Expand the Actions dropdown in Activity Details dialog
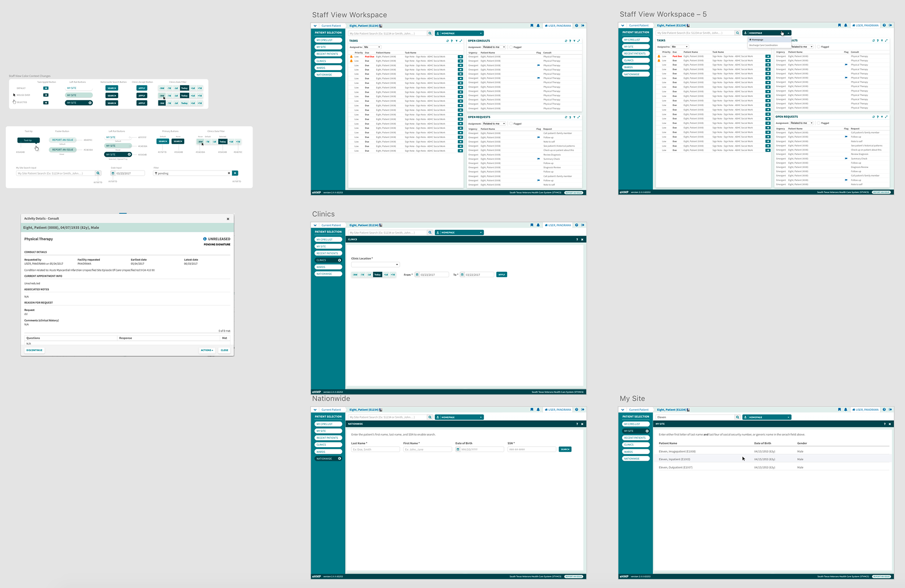Screen dimensions: 905x588 [x=207, y=350]
